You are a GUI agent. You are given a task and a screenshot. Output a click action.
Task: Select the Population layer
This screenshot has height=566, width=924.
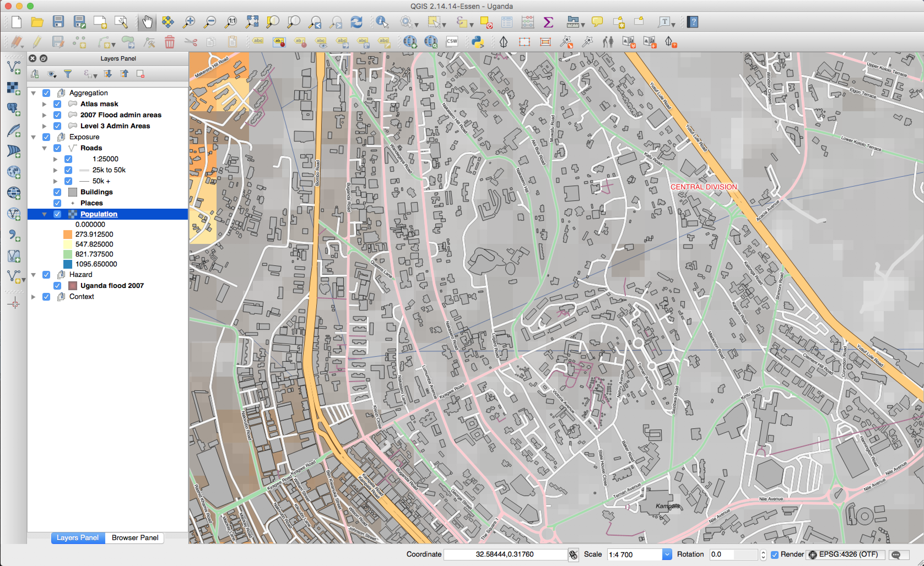click(x=99, y=214)
